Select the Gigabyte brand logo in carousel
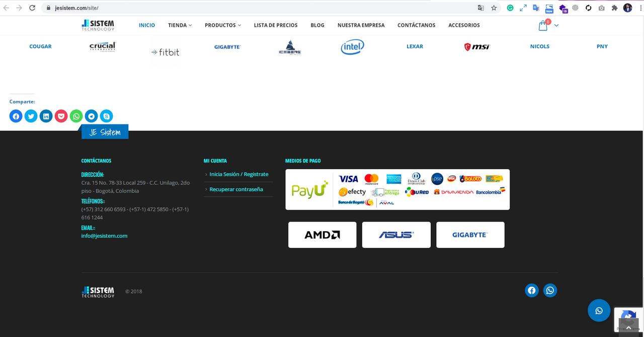Viewport: 644px width, 337px height. [227, 47]
